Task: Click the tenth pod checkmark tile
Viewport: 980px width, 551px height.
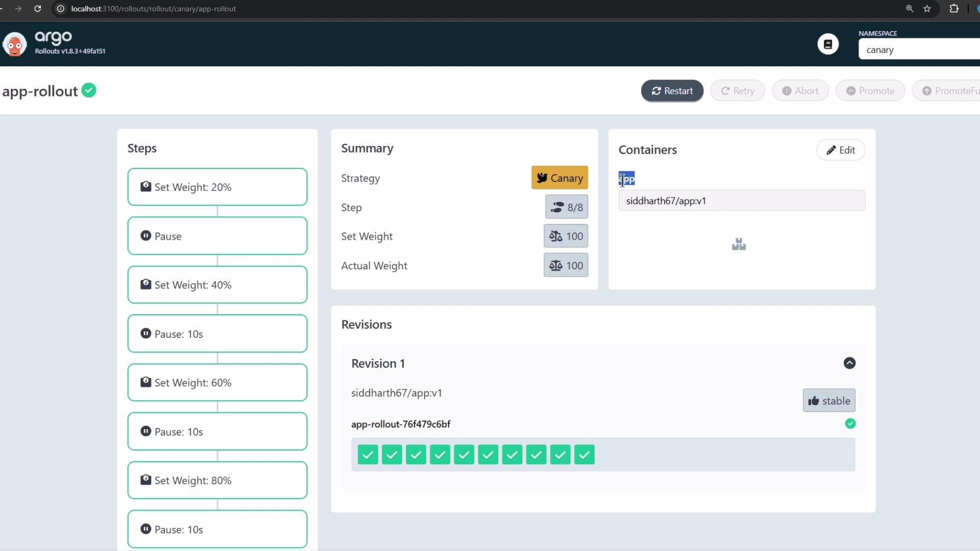Action: (584, 455)
